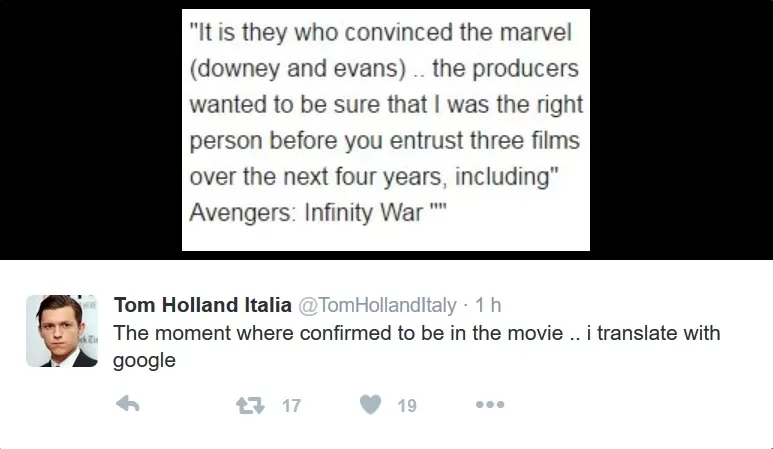Click 'person before you entrust three films' line
Viewport: 773px width, 449px height.
point(385,141)
